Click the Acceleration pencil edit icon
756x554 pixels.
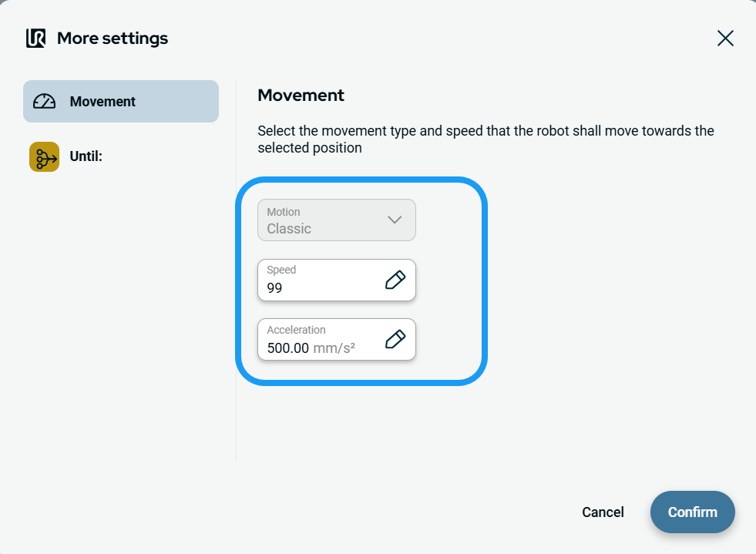(x=395, y=340)
